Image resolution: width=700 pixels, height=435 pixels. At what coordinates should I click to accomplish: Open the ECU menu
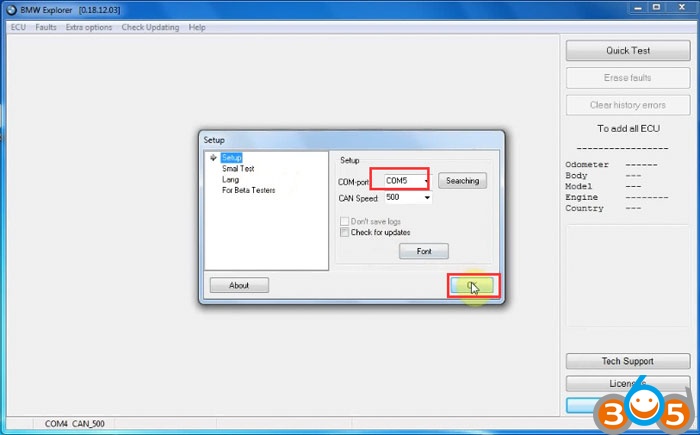point(18,27)
